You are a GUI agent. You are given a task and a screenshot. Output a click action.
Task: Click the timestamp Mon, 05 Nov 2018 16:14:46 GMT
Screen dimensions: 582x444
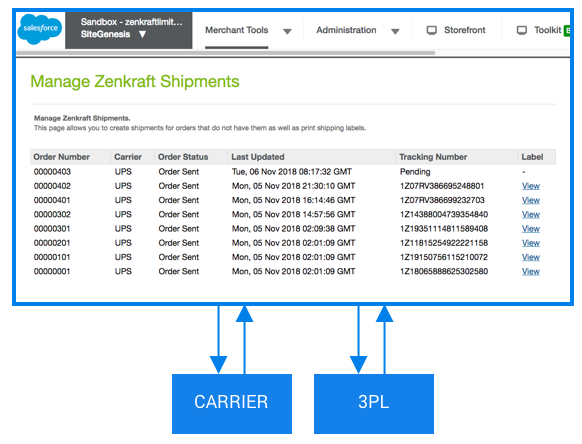coord(294,200)
